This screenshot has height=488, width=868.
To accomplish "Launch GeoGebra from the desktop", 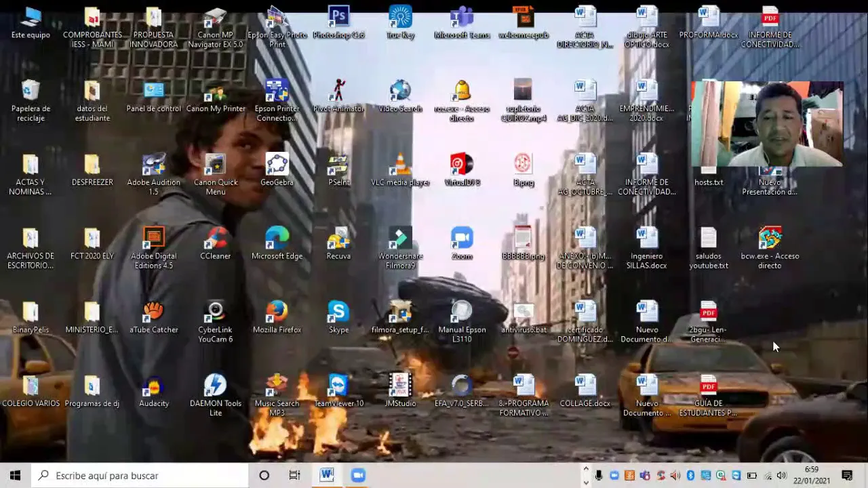I will pyautogui.click(x=277, y=170).
